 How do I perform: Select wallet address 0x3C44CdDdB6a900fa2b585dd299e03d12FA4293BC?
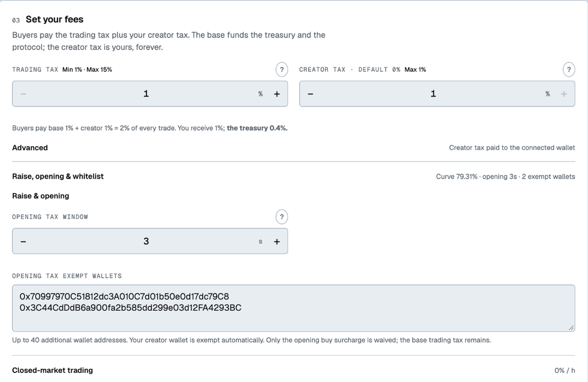(130, 308)
